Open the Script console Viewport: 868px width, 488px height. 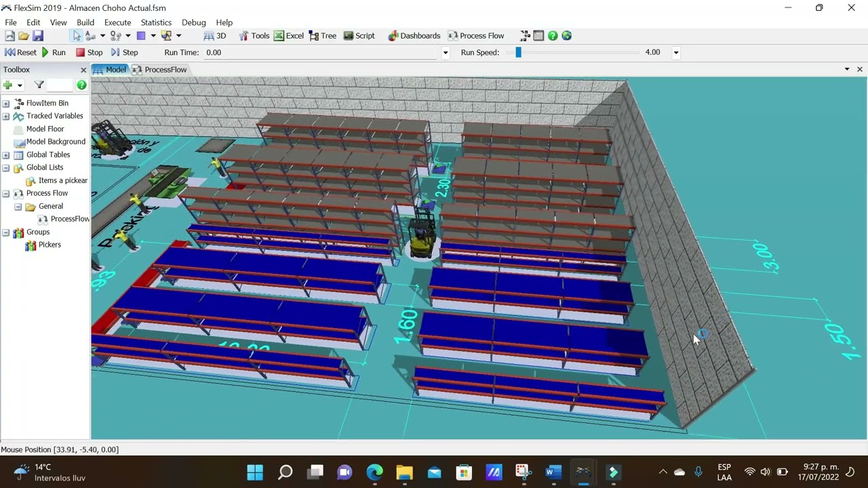coord(359,36)
